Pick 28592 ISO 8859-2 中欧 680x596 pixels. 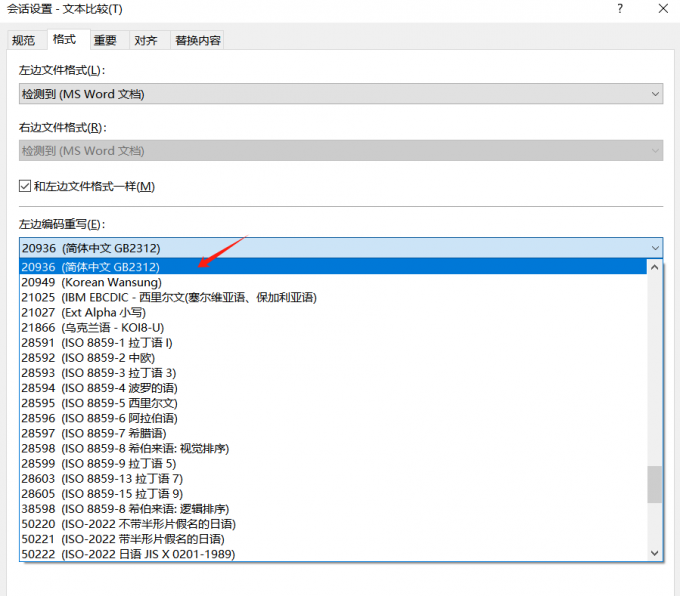[333, 358]
